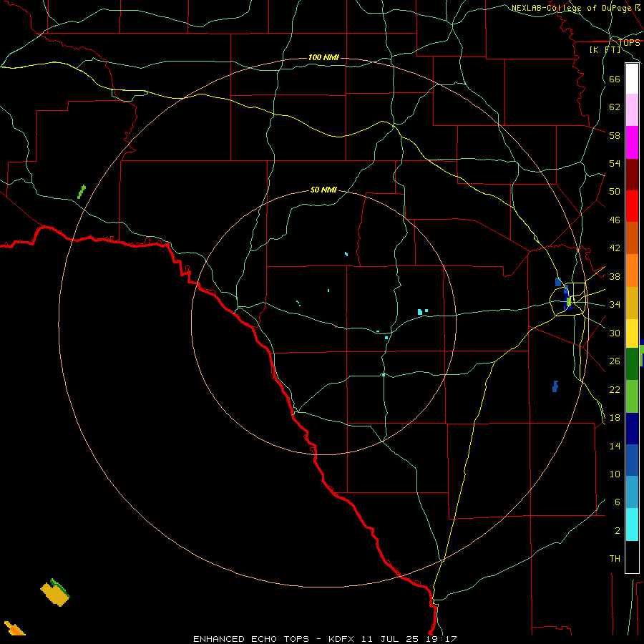Select the light pink legend swatch
Viewport: 644px width, 644px height.
632,110
